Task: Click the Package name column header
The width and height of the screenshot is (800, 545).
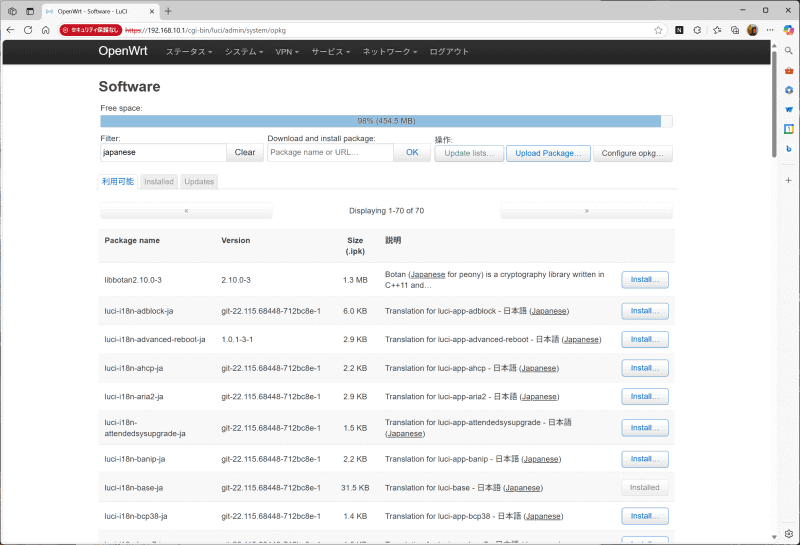Action: click(132, 240)
